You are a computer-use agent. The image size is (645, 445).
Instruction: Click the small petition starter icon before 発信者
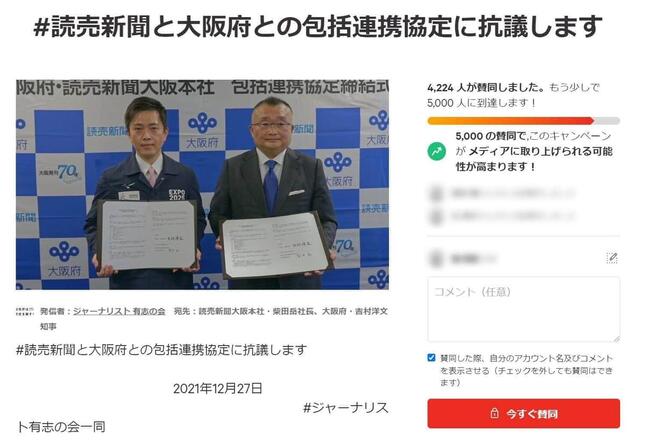(x=25, y=311)
